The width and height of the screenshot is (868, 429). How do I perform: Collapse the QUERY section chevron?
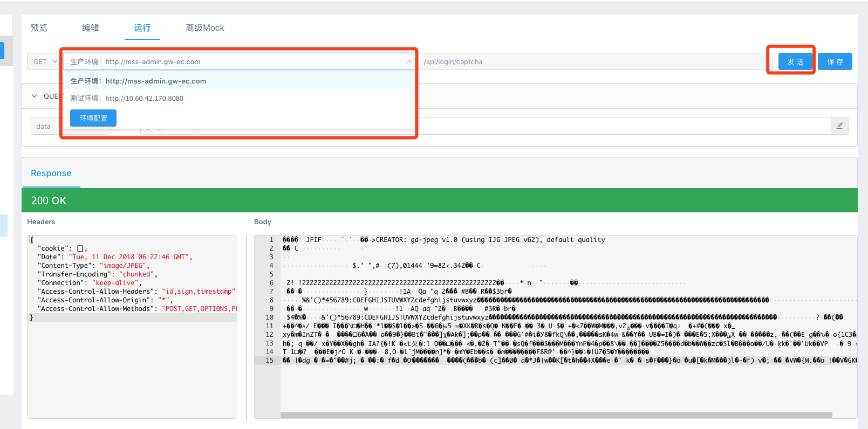coord(34,96)
